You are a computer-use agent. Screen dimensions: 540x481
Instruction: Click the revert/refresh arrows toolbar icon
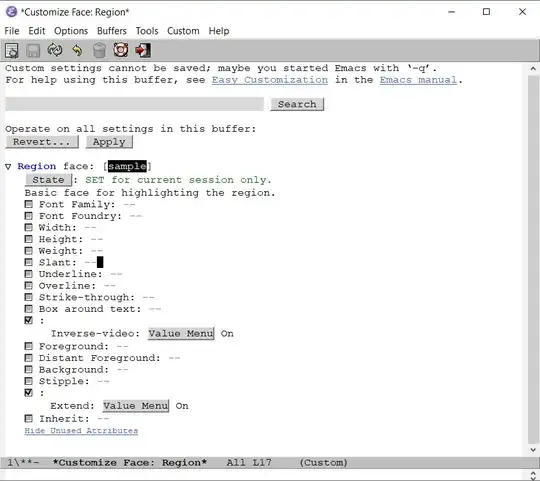[55, 50]
